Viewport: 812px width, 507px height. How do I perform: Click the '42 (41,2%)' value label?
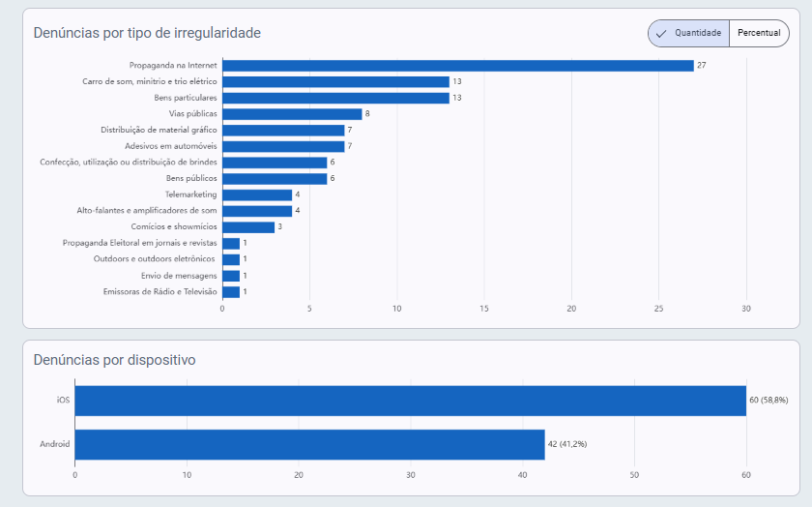567,444
